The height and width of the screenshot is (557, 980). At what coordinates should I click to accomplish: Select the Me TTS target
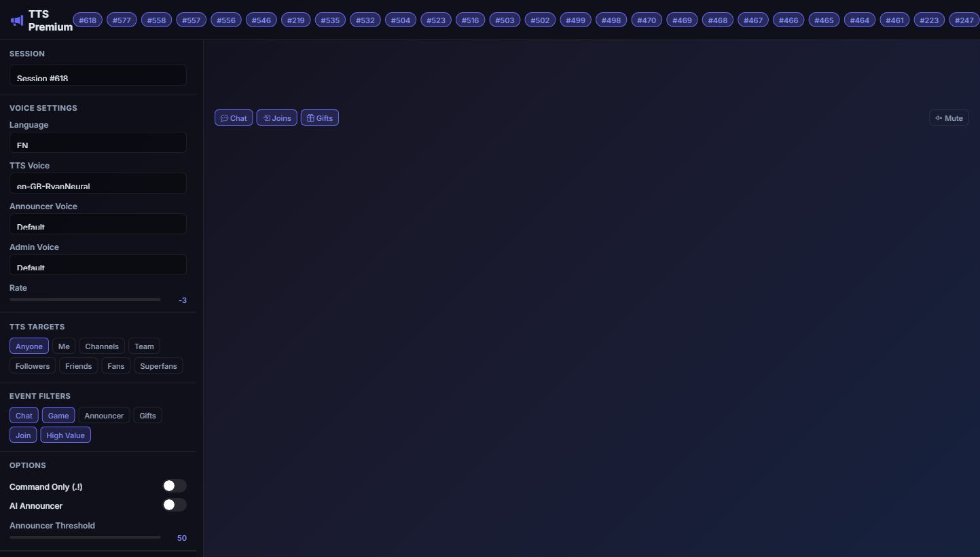pyautogui.click(x=64, y=346)
